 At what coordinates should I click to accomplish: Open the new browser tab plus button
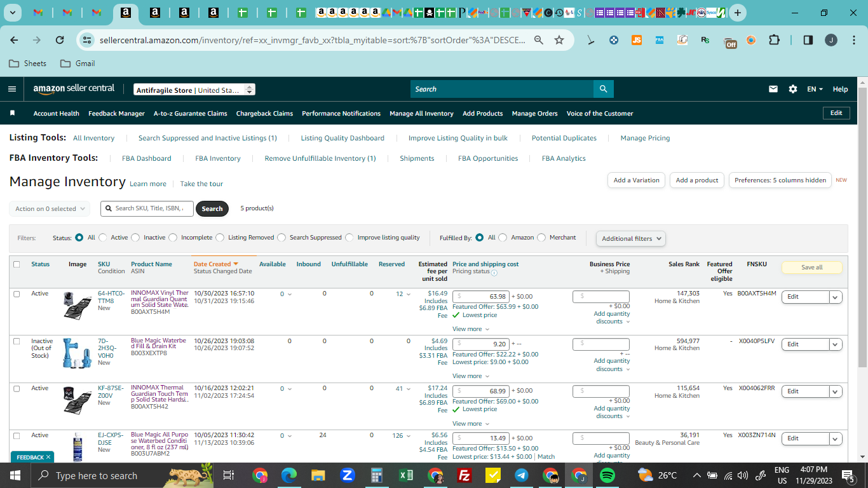pyautogui.click(x=737, y=13)
